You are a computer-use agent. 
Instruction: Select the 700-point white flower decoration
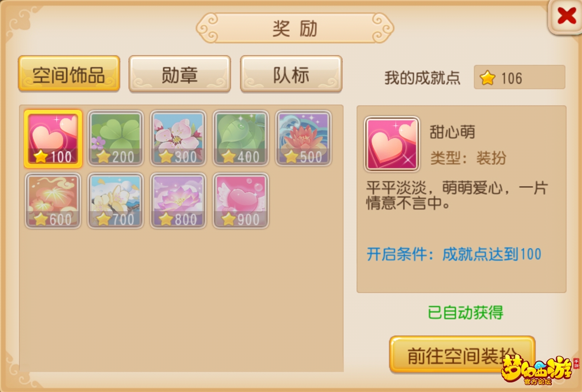(116, 201)
